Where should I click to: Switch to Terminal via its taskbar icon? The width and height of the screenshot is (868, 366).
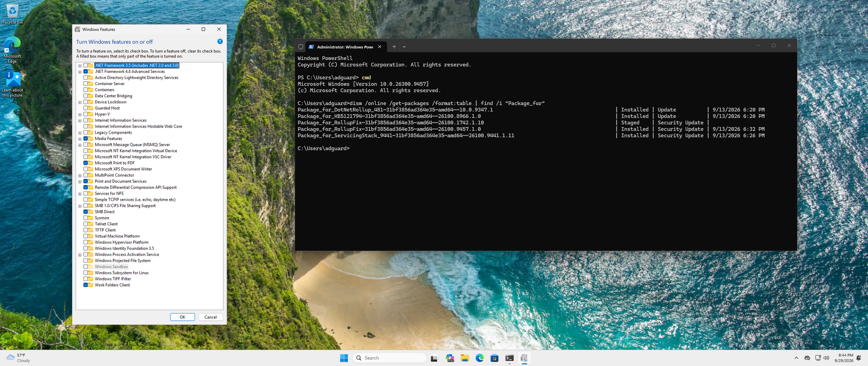[x=509, y=358]
